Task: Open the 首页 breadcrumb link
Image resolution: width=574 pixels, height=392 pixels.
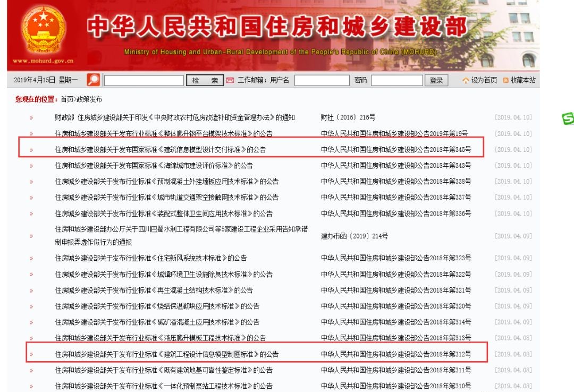Action: [x=66, y=99]
